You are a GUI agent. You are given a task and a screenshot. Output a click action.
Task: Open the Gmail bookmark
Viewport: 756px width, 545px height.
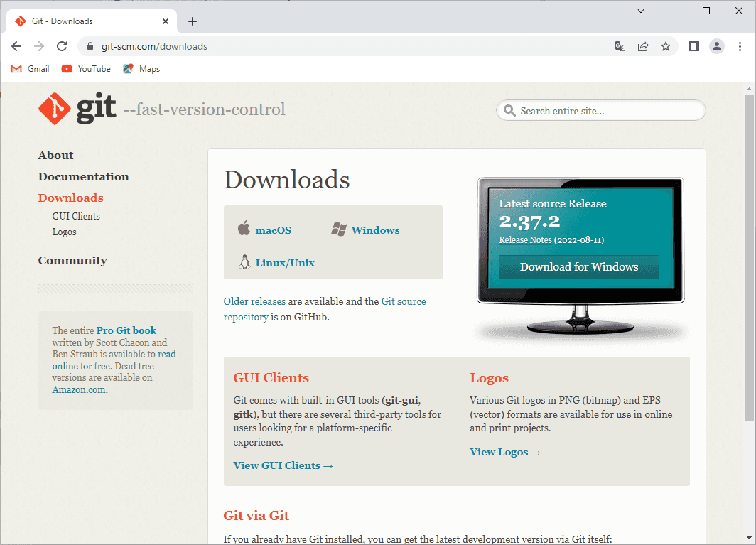click(x=30, y=69)
